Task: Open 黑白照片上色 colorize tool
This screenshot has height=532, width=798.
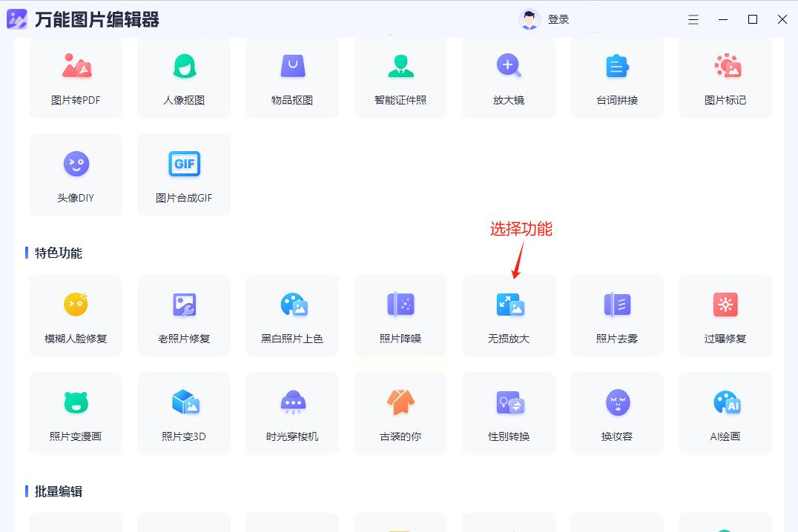Action: [292, 316]
